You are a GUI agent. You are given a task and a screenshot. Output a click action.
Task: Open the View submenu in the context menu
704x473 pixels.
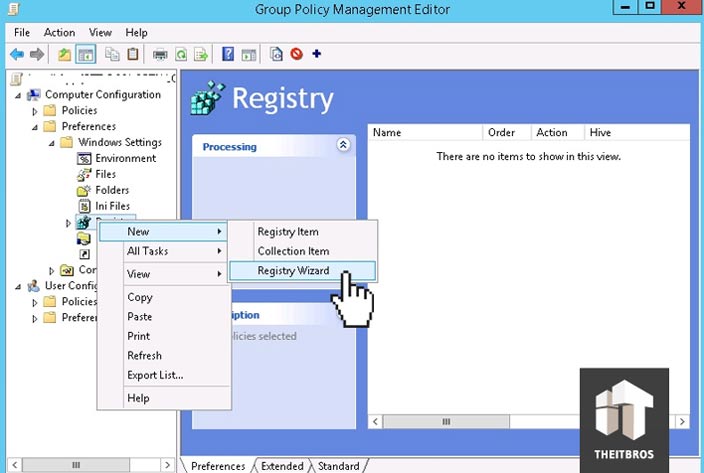click(163, 274)
